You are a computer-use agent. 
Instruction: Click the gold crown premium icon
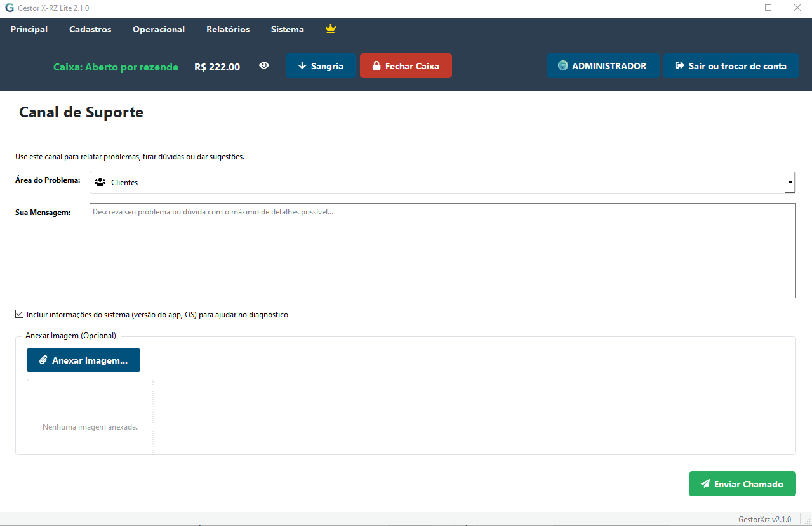point(330,29)
